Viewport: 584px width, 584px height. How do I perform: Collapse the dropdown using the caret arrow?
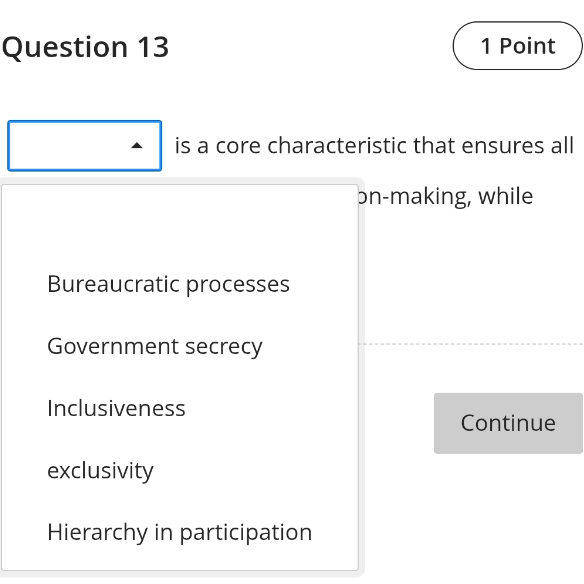coord(137,146)
